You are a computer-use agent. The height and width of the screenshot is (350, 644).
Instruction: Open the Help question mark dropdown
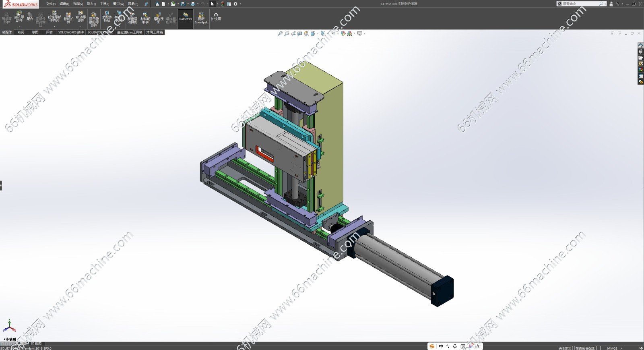[622, 4]
